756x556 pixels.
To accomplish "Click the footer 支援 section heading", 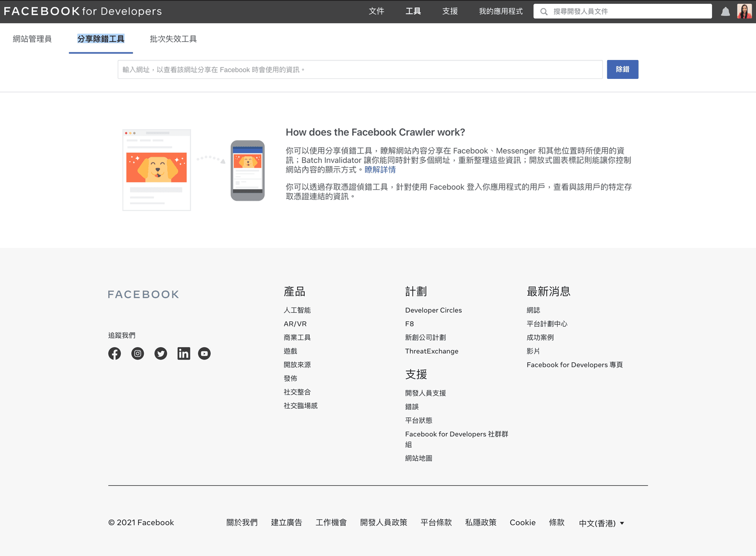I will [416, 375].
